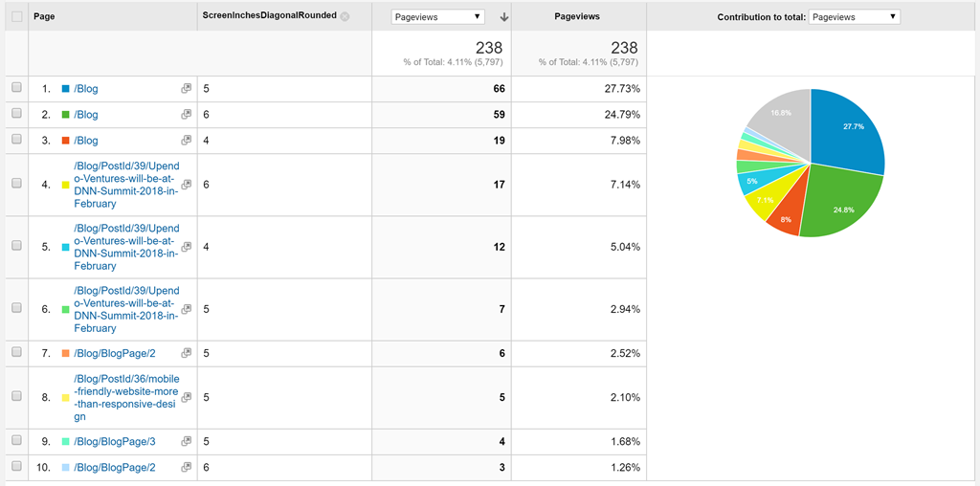Click the sort descending arrow in Pageviews column
This screenshot has height=486, width=980.
tap(503, 17)
